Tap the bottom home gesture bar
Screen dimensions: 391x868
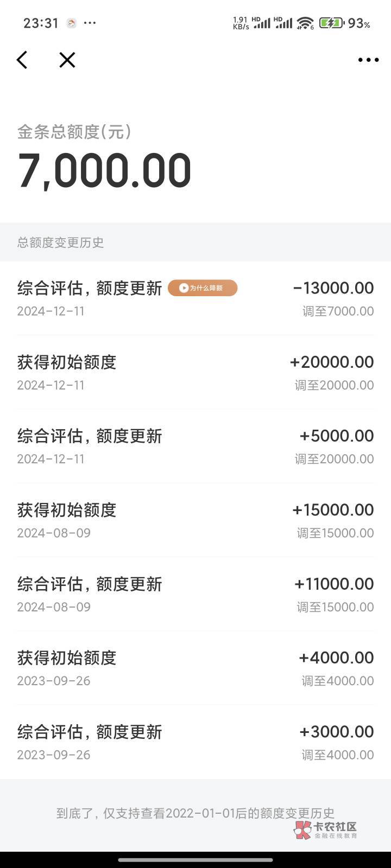click(195, 859)
